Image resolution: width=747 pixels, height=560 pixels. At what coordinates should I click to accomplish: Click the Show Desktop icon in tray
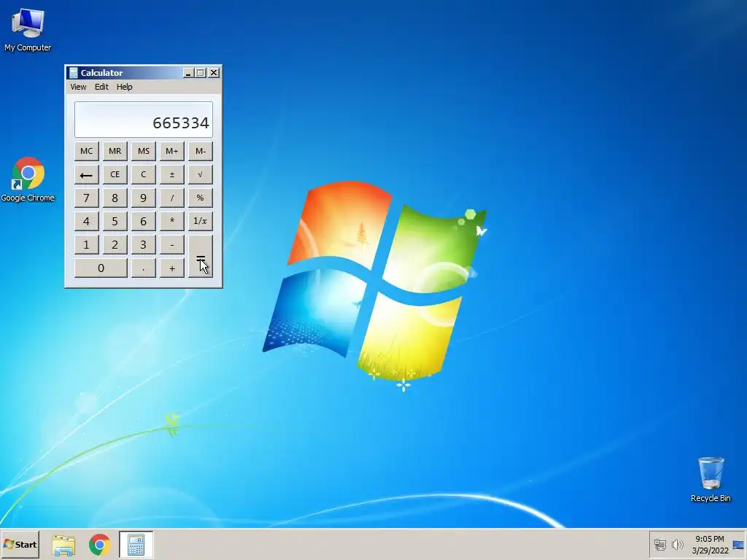[x=738, y=545]
